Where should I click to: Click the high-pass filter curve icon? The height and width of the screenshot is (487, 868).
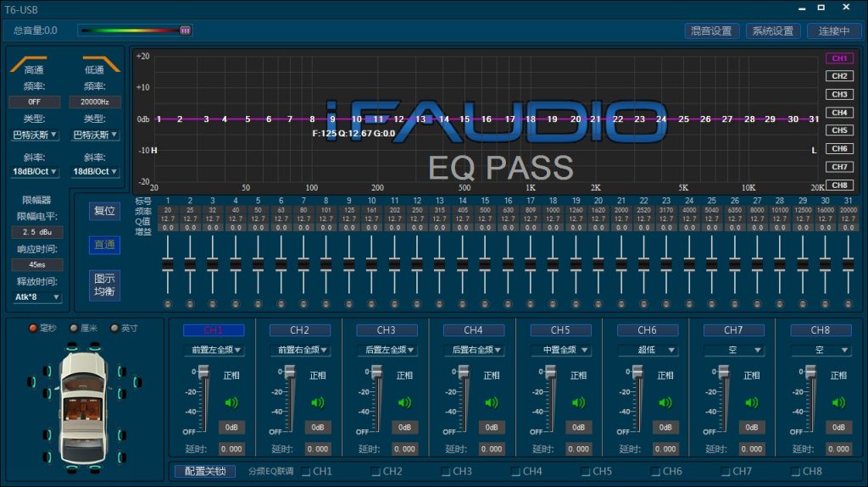click(28, 64)
